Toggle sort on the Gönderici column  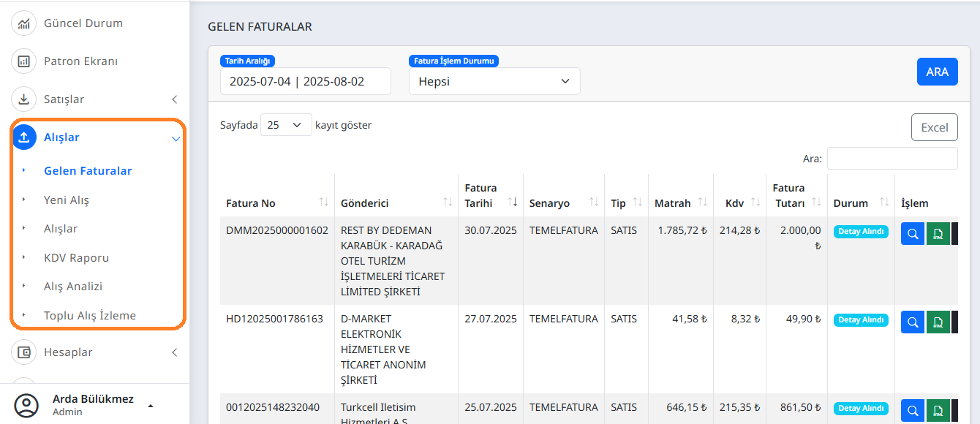(x=448, y=202)
